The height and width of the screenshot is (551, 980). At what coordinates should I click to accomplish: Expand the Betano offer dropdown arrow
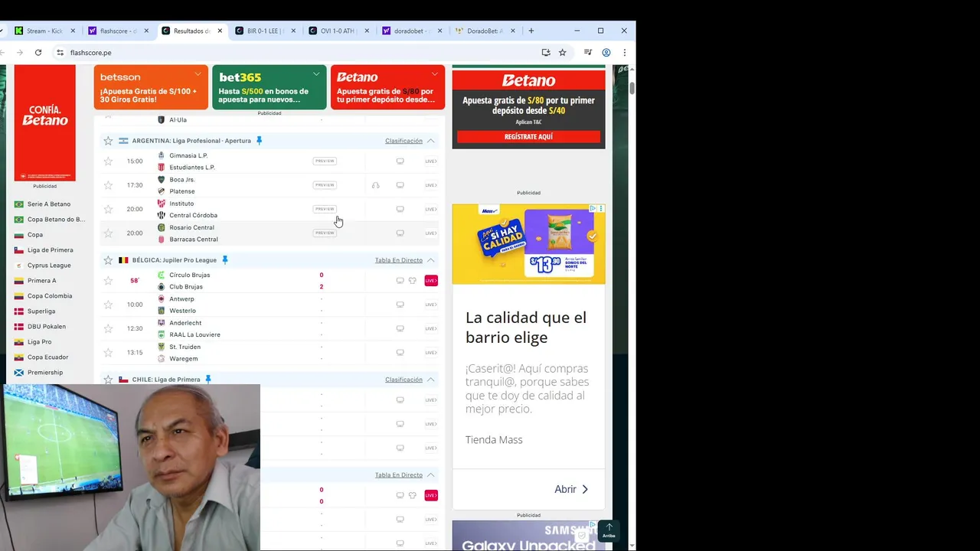click(435, 74)
